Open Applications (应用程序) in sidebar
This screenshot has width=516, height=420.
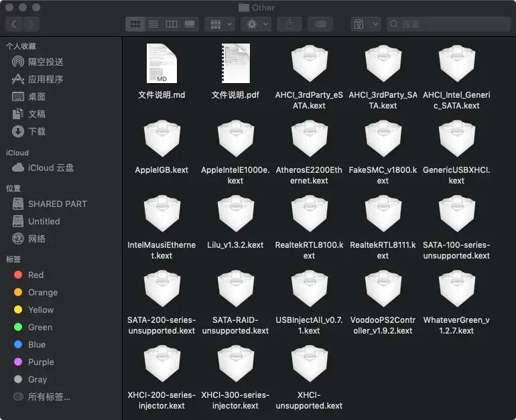pos(38,79)
